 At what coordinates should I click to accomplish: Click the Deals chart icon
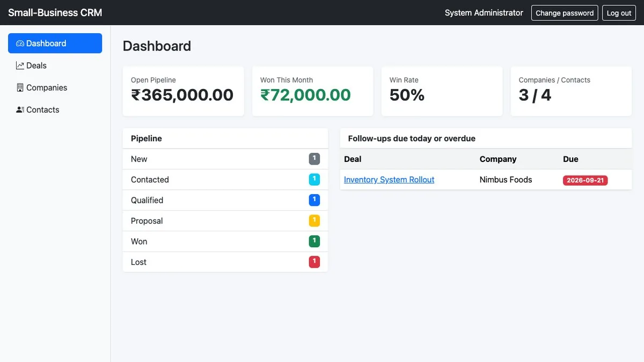click(x=20, y=65)
